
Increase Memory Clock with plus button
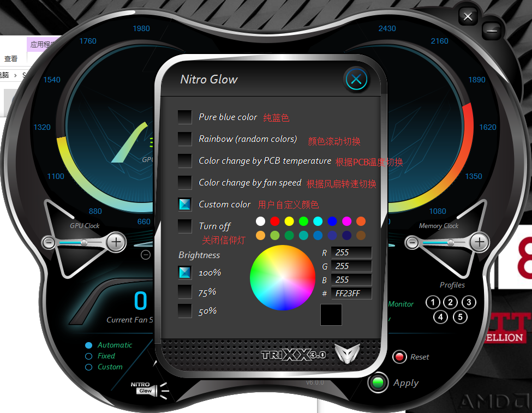[x=479, y=242]
